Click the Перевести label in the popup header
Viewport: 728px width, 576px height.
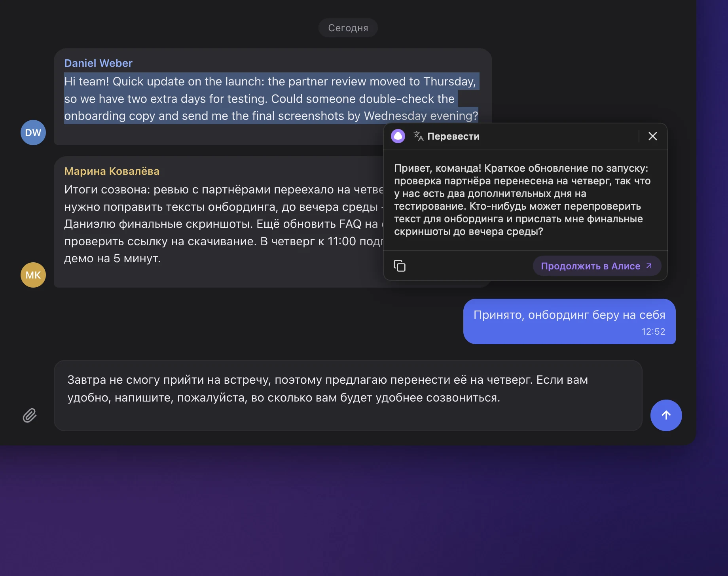point(453,136)
